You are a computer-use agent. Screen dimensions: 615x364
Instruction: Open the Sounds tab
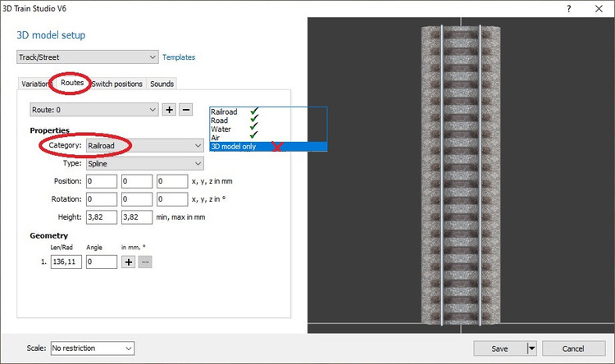coord(162,84)
